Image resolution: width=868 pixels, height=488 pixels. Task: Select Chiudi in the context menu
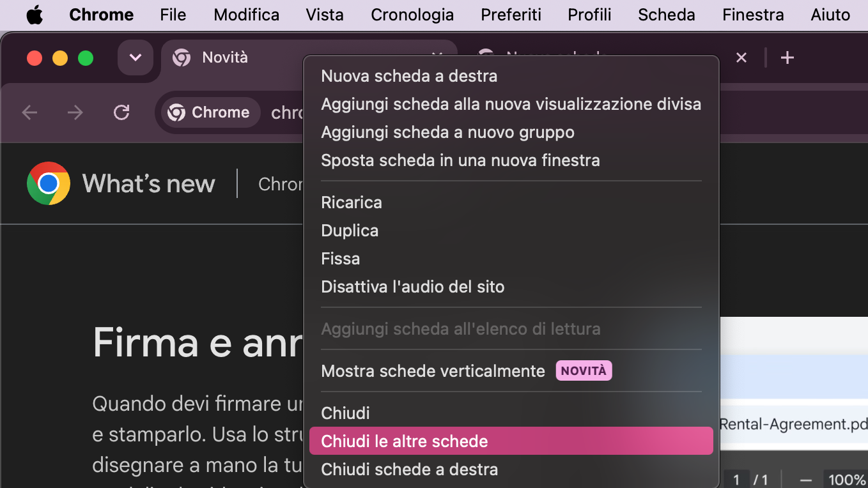point(511,413)
